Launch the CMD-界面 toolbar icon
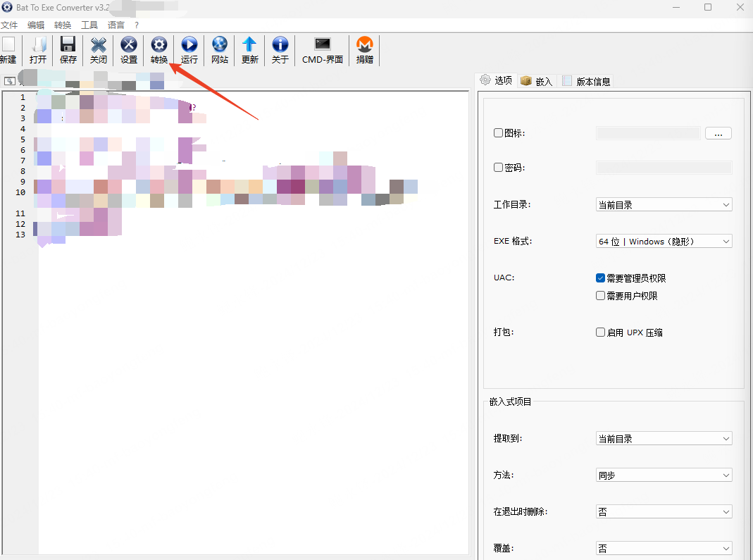This screenshot has width=753, height=560. 322,50
